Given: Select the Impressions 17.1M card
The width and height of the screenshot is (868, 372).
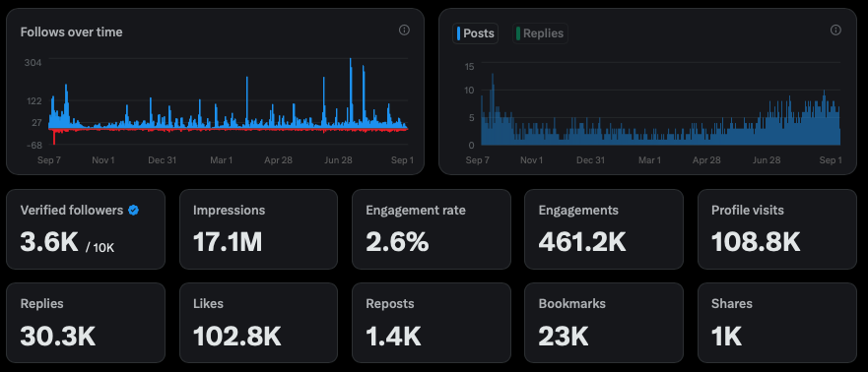Looking at the screenshot, I should coord(258,229).
